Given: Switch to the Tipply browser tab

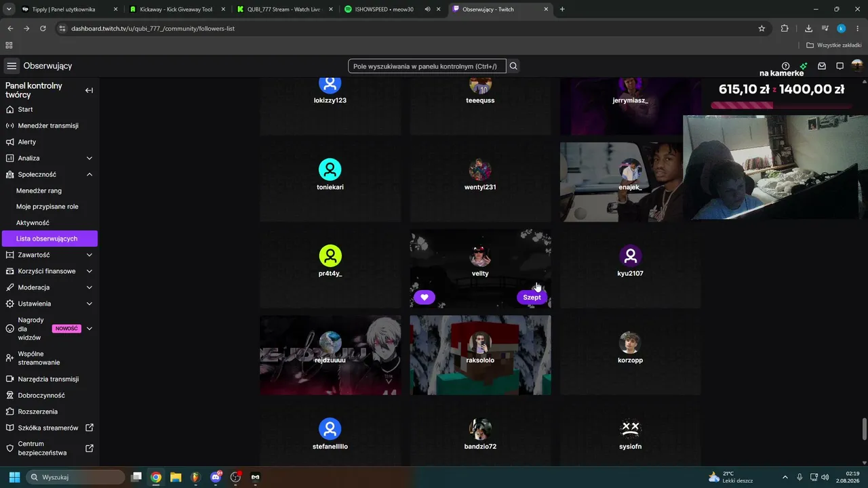Looking at the screenshot, I should pyautogui.click(x=70, y=9).
